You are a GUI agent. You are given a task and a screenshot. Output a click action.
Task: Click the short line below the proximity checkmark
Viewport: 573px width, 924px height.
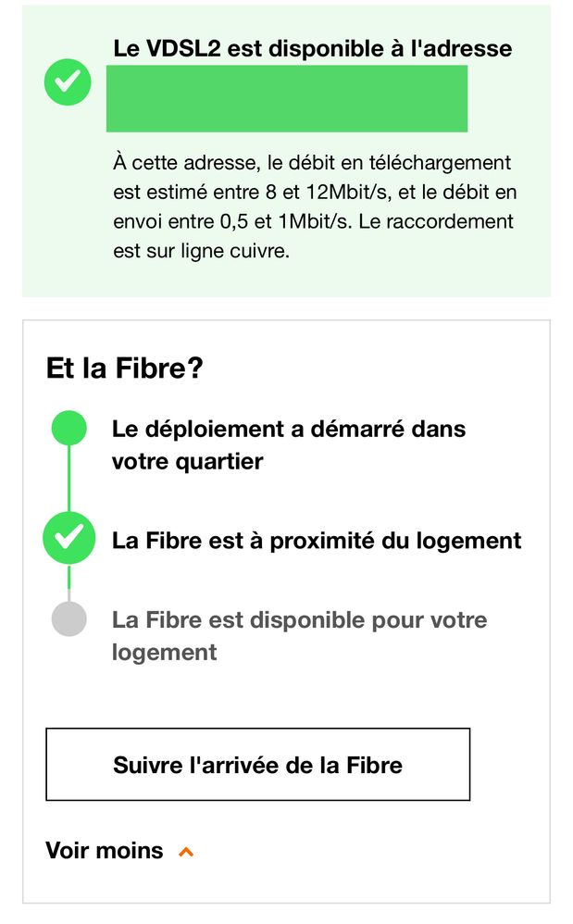pos(69,578)
